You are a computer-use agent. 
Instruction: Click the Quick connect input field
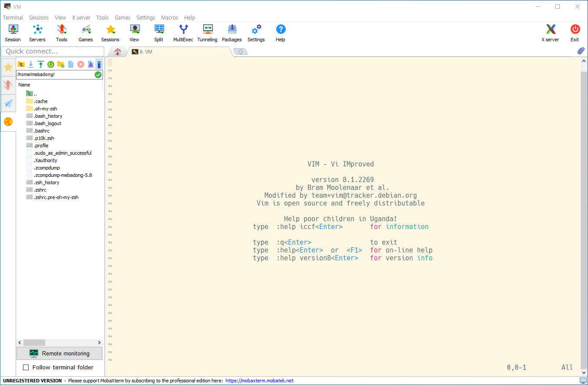(53, 51)
